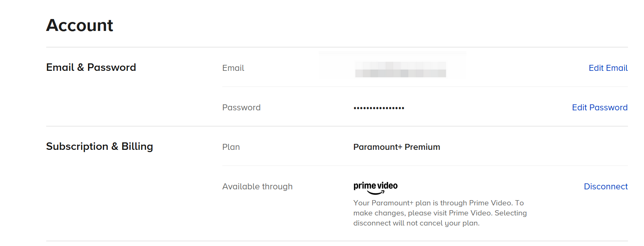
Task: Click the Prime Video logo
Action: [375, 186]
